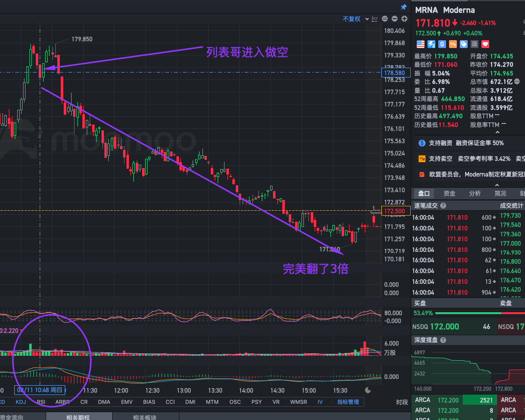
Task: Zoom in the chart with the plus icon
Action: (404, 19)
